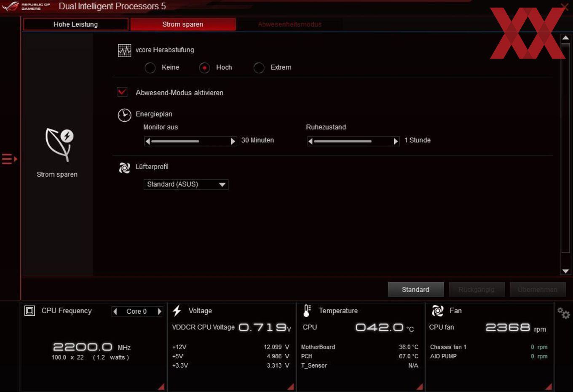Click the Standard button

pyautogui.click(x=415, y=290)
